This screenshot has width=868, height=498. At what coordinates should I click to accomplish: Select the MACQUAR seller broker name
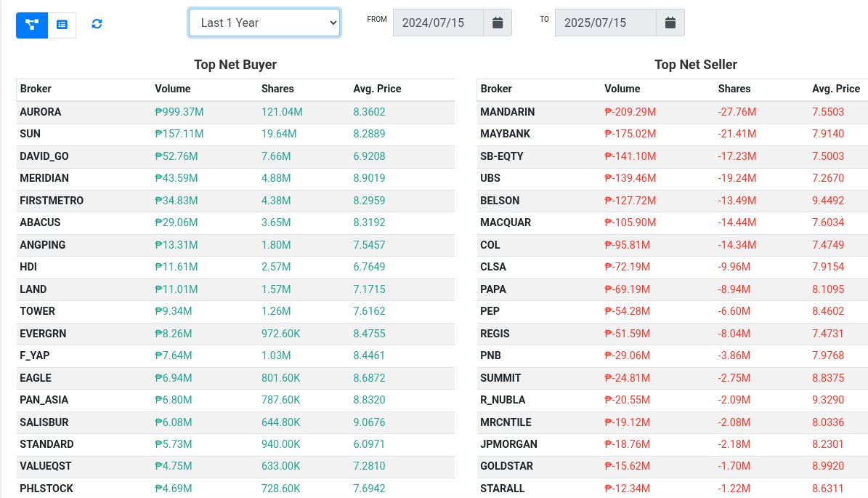pyautogui.click(x=506, y=222)
